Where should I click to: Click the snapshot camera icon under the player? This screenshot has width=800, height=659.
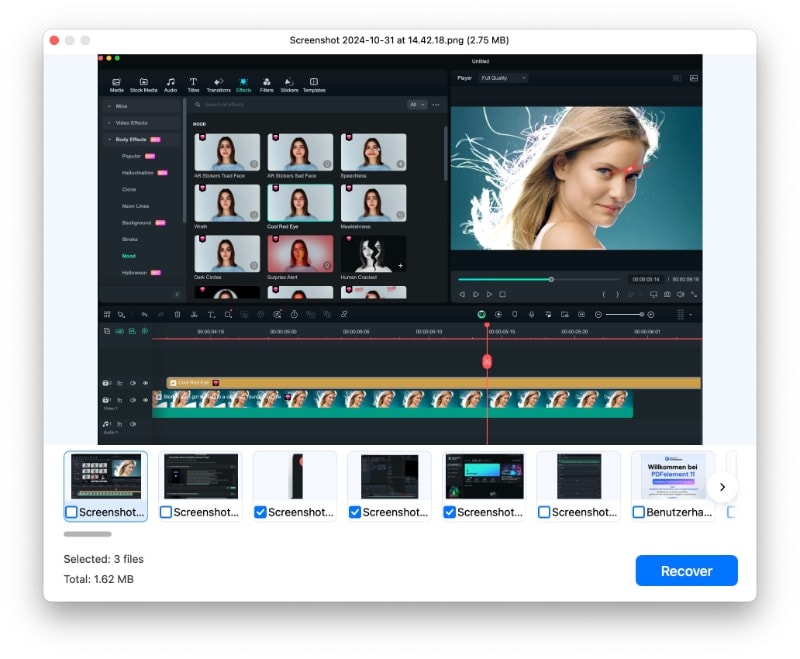click(x=668, y=295)
